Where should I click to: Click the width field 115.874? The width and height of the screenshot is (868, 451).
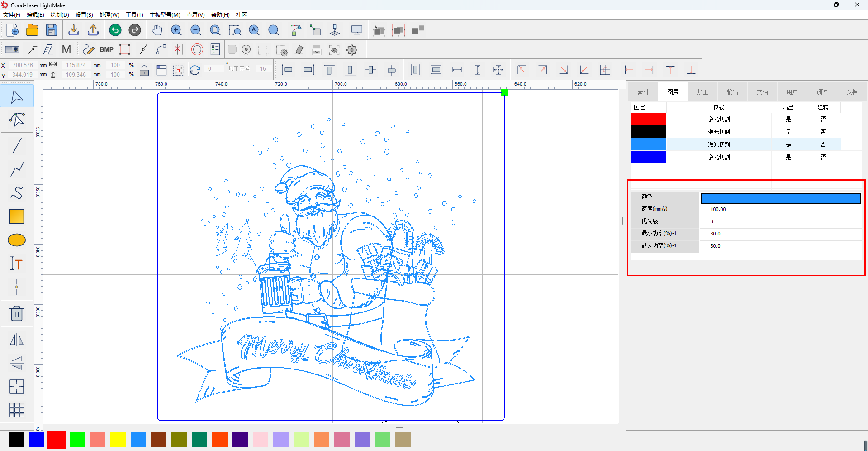coord(76,65)
